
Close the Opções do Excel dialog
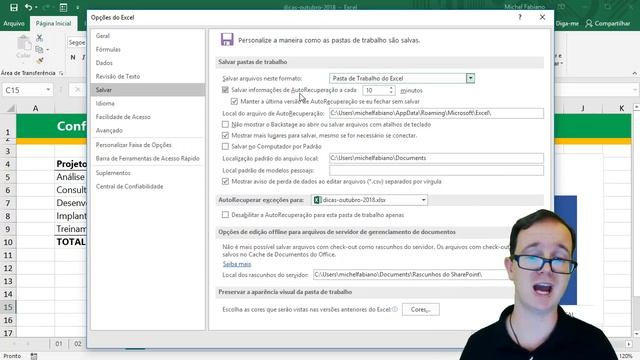pyautogui.click(x=542, y=17)
